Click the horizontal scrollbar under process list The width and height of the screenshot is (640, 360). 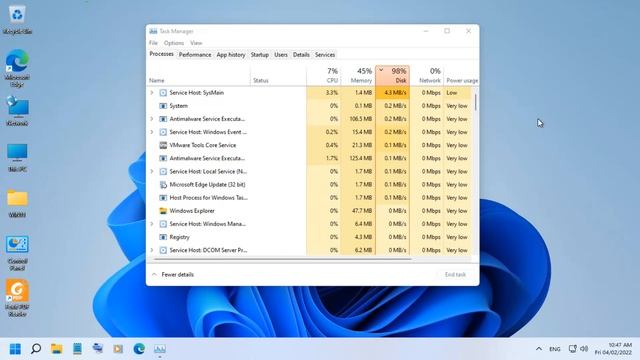click(283, 259)
